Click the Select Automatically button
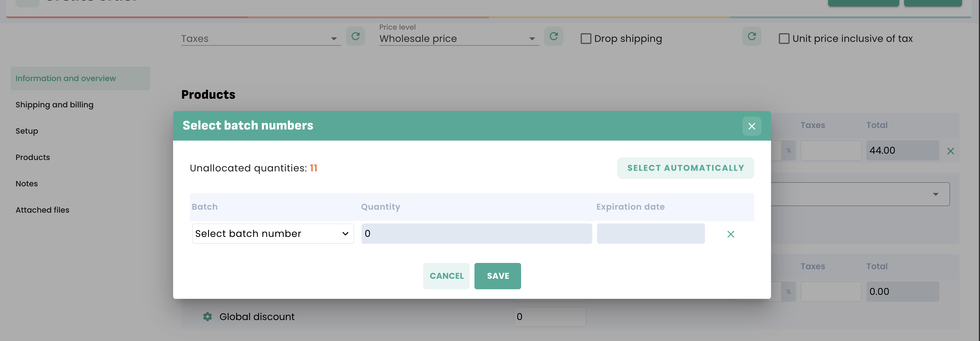This screenshot has width=980, height=341. [685, 168]
